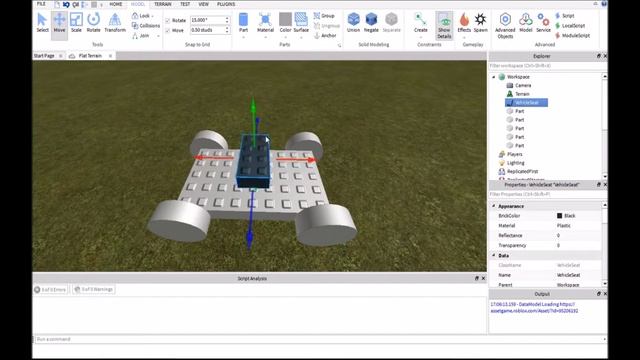This screenshot has width=640, height=360.
Task: Switch to the TERRAIN ribbon tab
Action: tap(163, 4)
